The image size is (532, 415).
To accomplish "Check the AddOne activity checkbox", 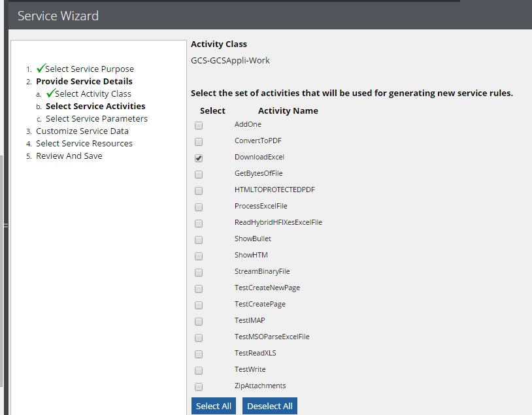I will click(199, 125).
